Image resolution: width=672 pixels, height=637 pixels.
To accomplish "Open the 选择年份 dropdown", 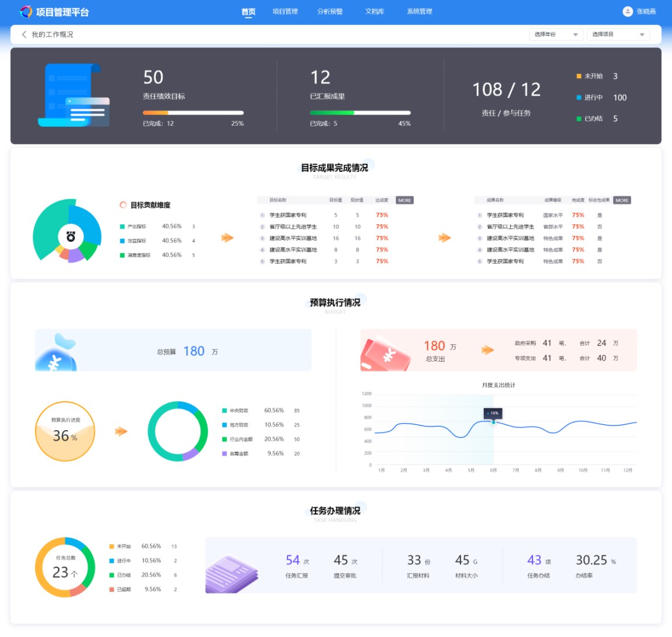I will pos(556,34).
